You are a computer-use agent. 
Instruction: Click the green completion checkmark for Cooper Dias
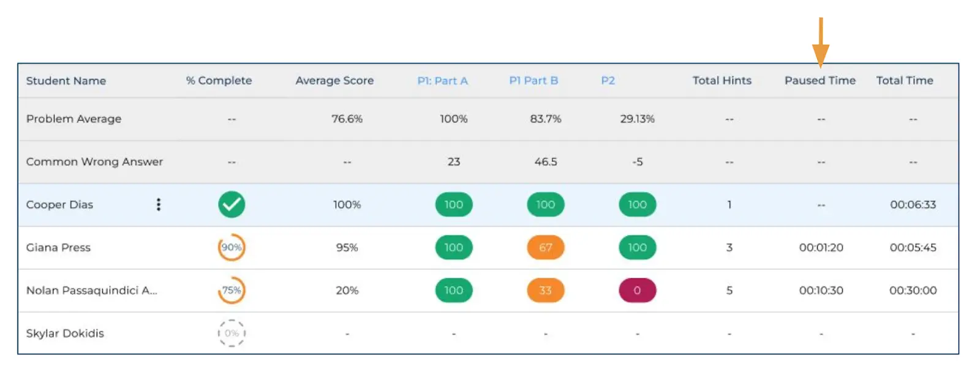tap(232, 204)
